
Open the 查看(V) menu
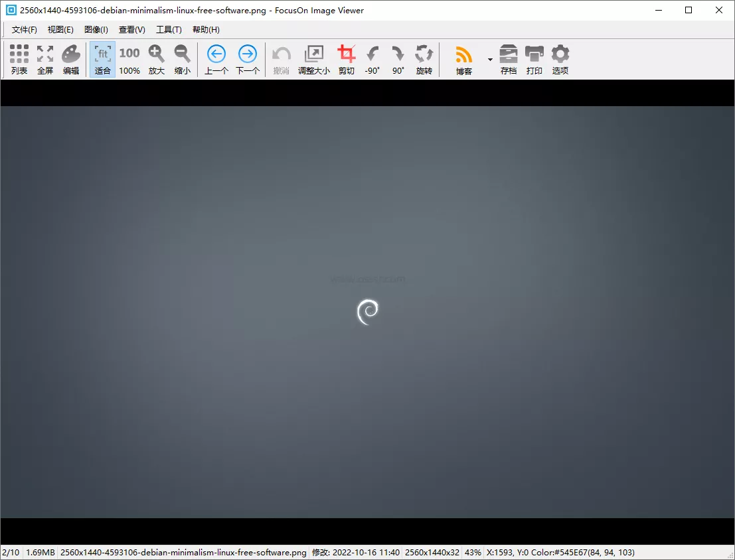pos(131,29)
